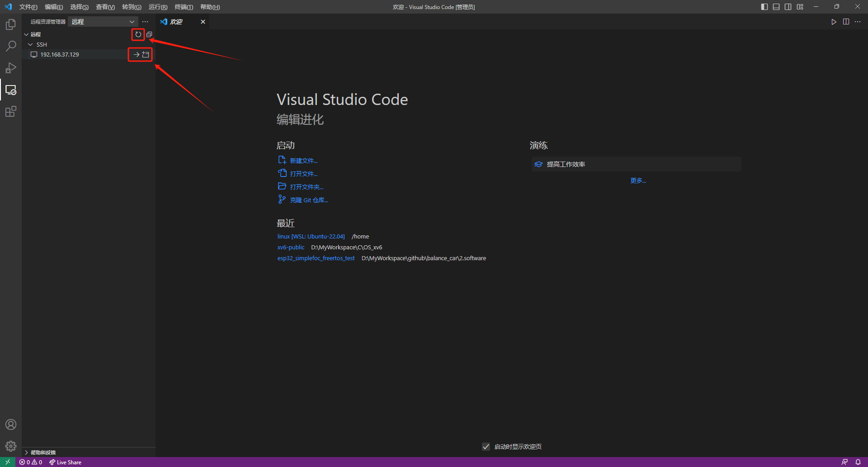
Task: Collapse the 远程 section
Action: tap(26, 34)
